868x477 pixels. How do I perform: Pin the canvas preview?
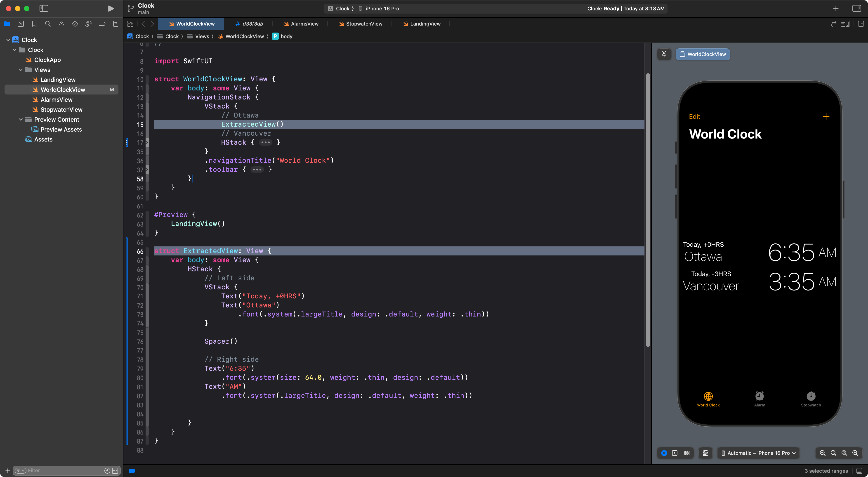tap(664, 54)
